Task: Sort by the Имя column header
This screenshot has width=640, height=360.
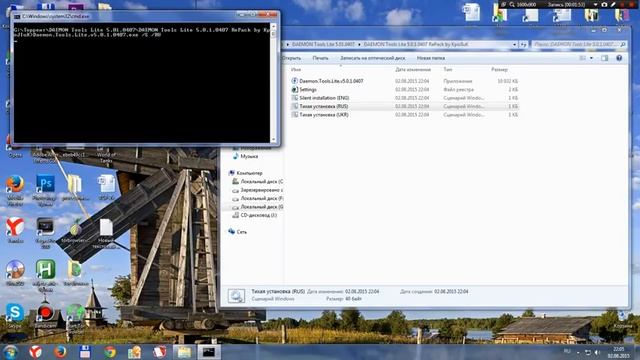Action: coord(296,70)
